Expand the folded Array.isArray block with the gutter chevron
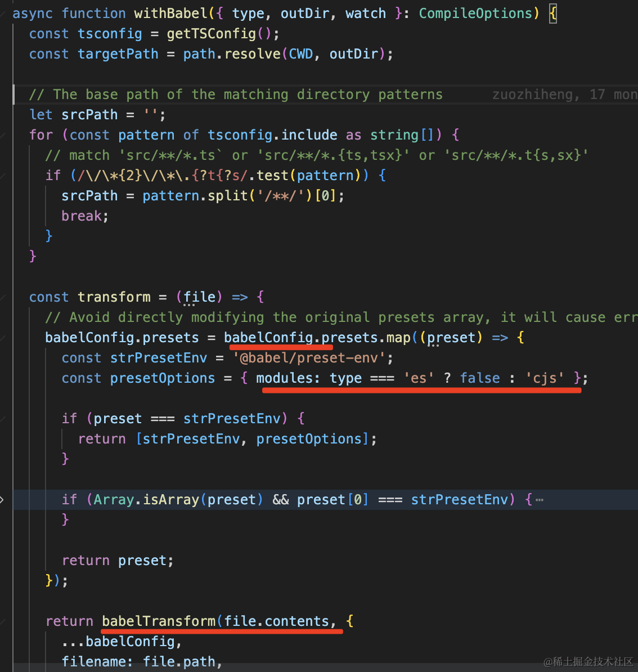 click(x=2, y=500)
